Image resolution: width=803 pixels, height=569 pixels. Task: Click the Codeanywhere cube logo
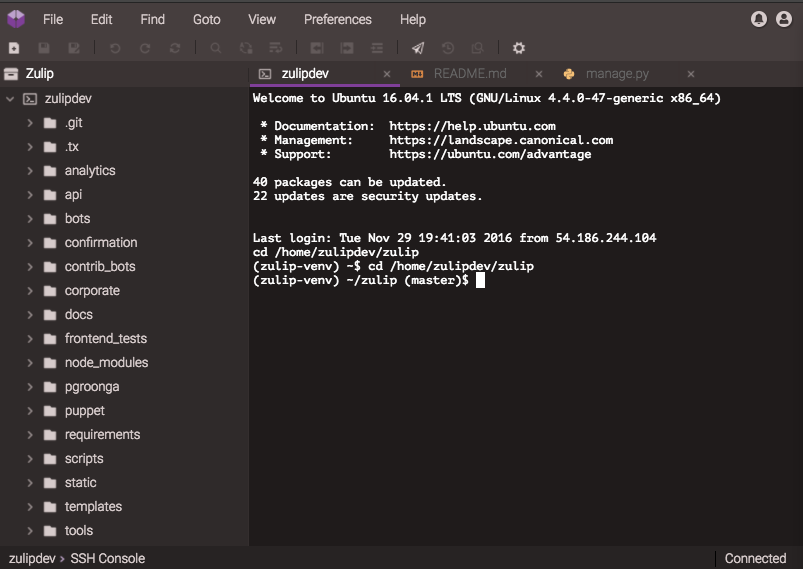pos(15,19)
